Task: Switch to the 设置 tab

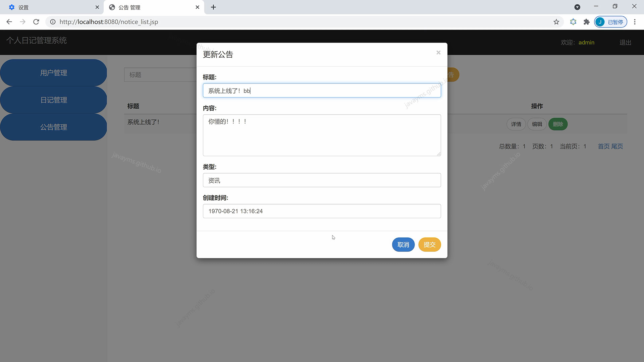Action: pos(50,7)
